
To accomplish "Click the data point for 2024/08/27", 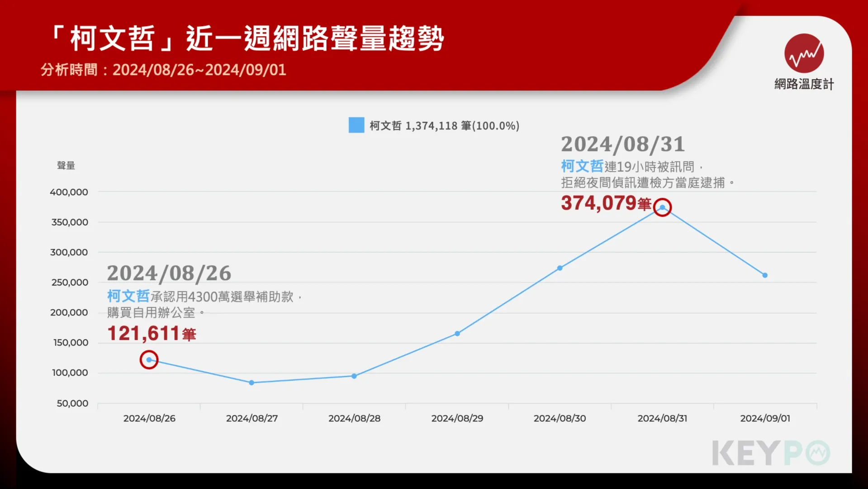I will [x=251, y=383].
